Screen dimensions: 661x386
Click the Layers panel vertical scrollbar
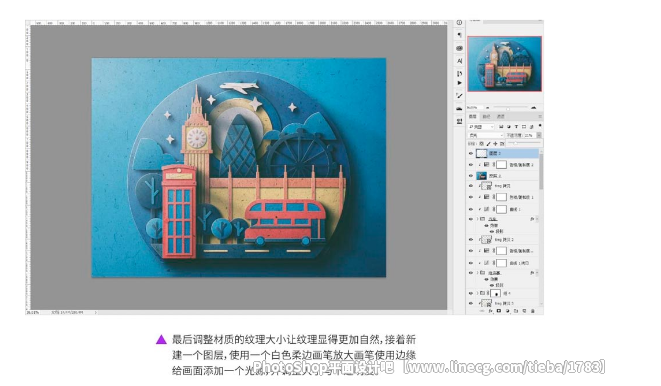[x=541, y=172]
